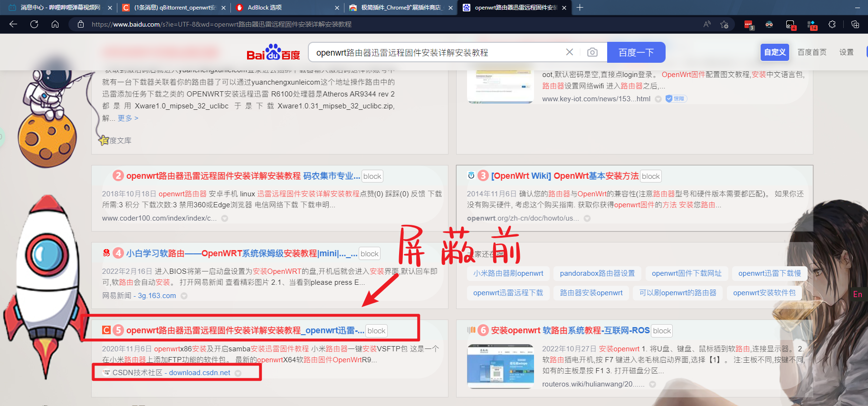Clear the Baidu search box text
The height and width of the screenshot is (406, 868).
(x=569, y=52)
